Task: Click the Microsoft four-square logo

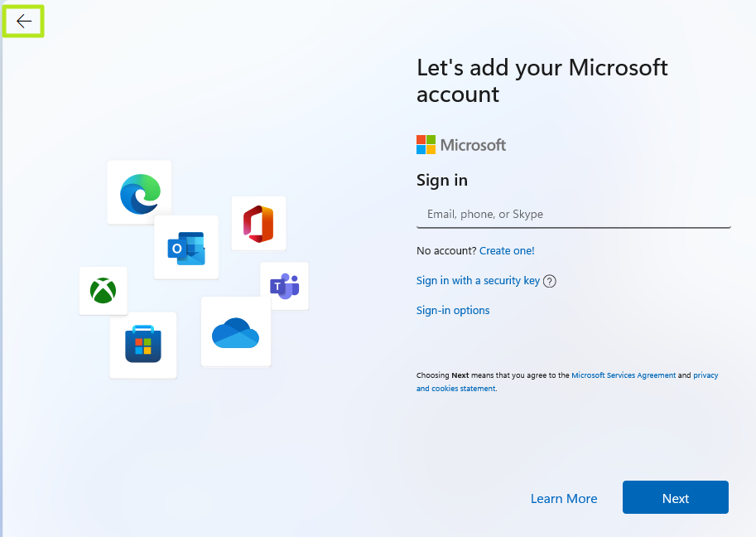Action: pyautogui.click(x=426, y=144)
